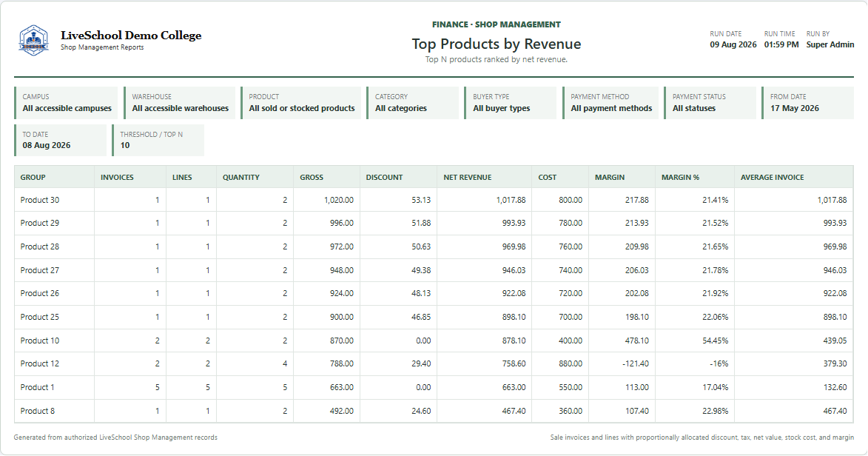Image resolution: width=868 pixels, height=456 pixels.
Task: Click the Shop Management Reports subtitle
Action: click(102, 47)
